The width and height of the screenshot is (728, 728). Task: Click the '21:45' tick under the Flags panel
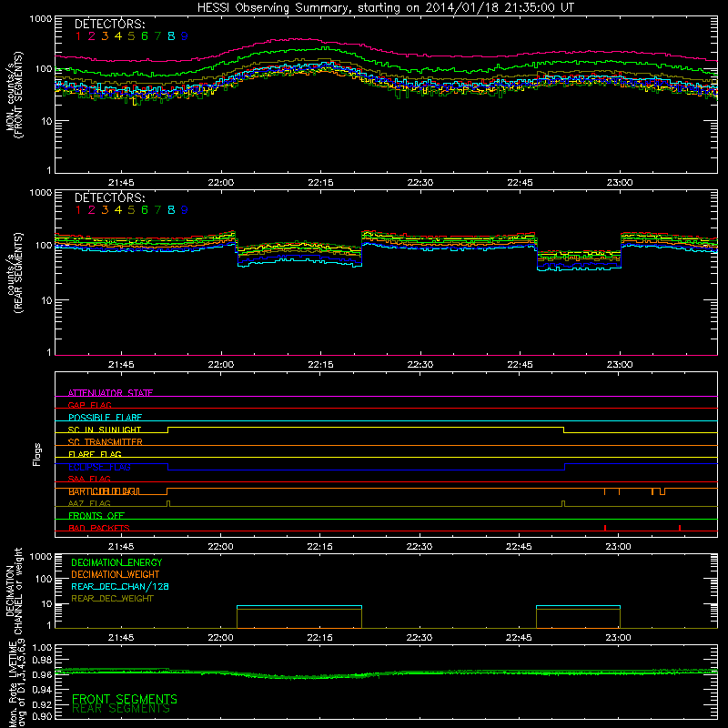click(121, 547)
